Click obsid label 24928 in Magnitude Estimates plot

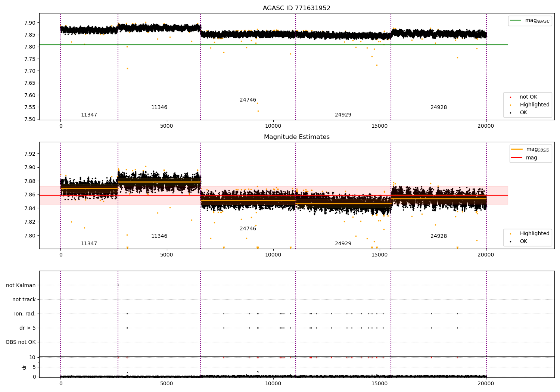pyautogui.click(x=439, y=236)
